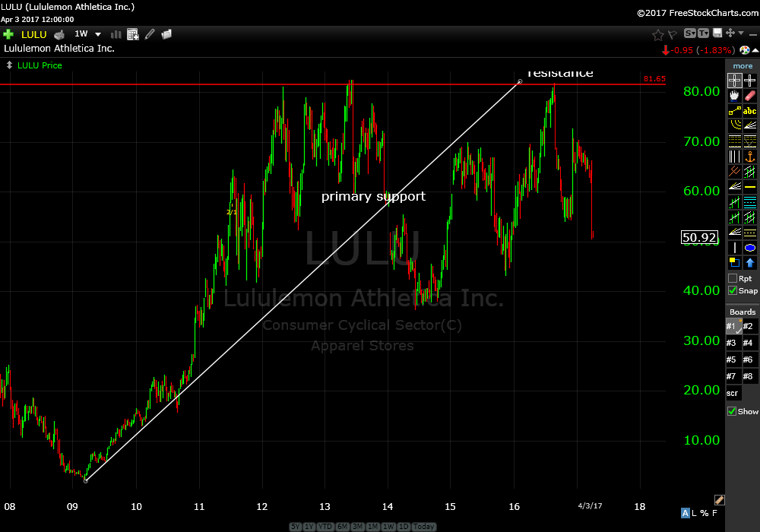Choose the abc text annotation tool
The image size is (760, 532).
point(750,111)
